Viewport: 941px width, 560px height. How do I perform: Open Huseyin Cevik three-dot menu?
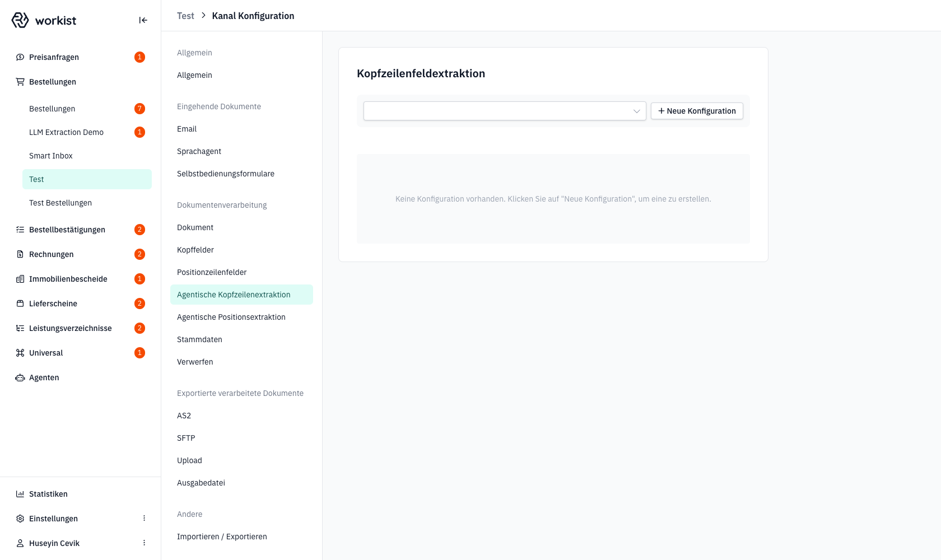click(144, 543)
